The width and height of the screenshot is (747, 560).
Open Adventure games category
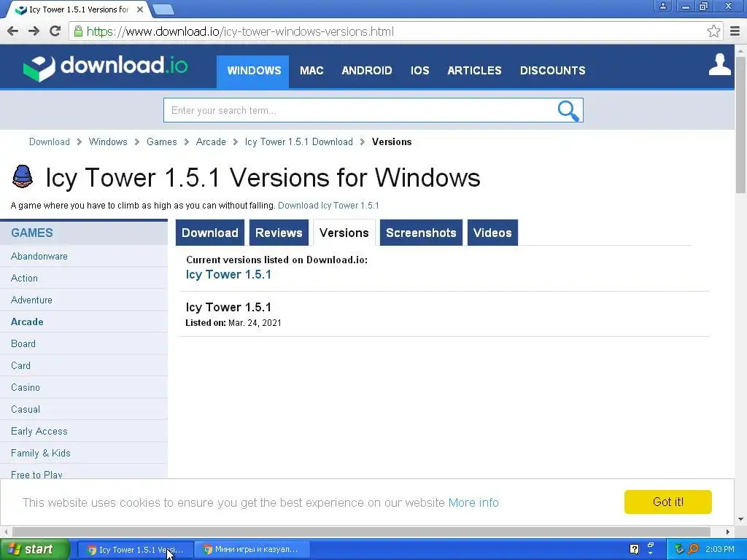click(31, 300)
